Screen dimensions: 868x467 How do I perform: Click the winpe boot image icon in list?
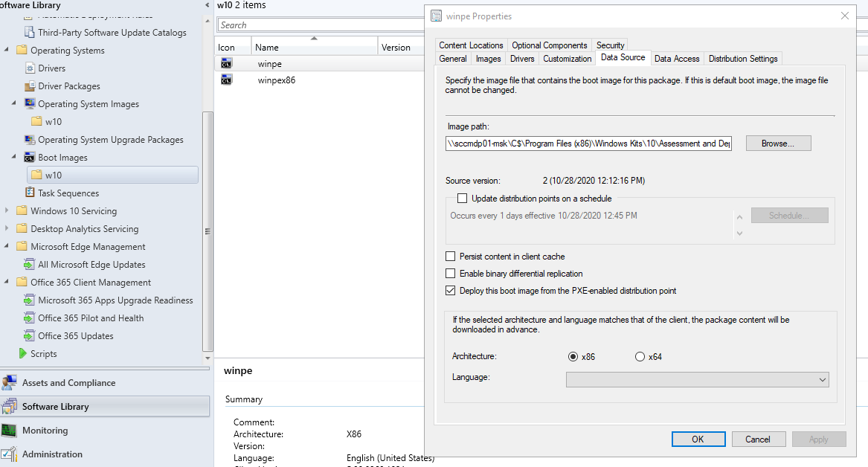(226, 63)
